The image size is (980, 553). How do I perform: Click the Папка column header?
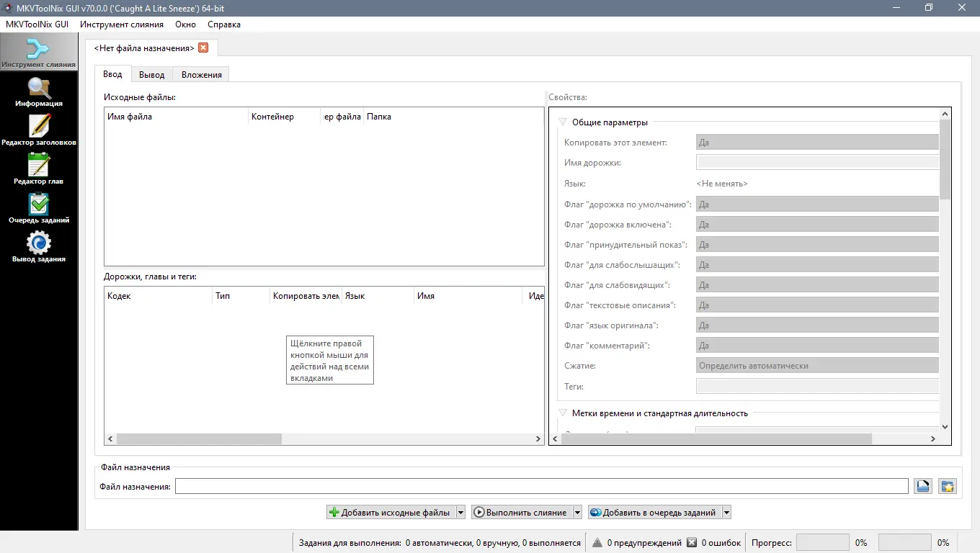click(x=453, y=117)
